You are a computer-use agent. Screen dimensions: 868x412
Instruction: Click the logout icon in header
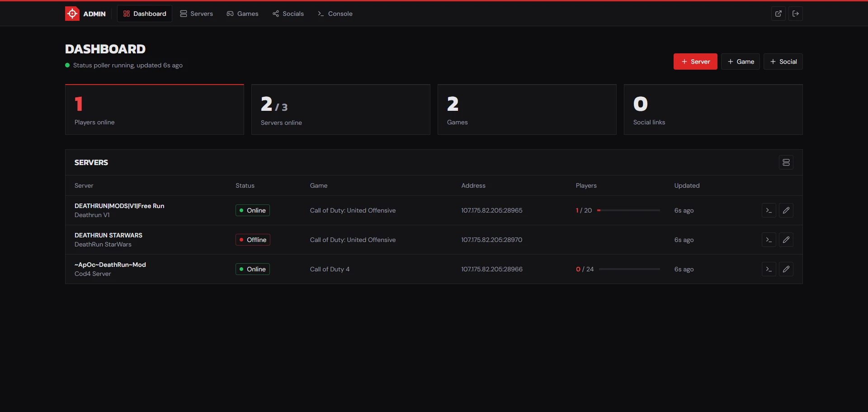pyautogui.click(x=796, y=14)
